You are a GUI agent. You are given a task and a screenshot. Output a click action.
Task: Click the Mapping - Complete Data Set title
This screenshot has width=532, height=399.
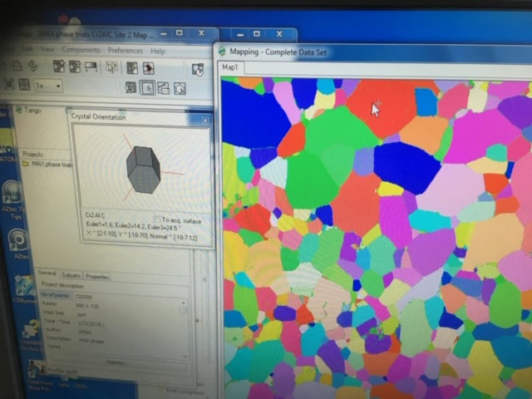pyautogui.click(x=278, y=52)
